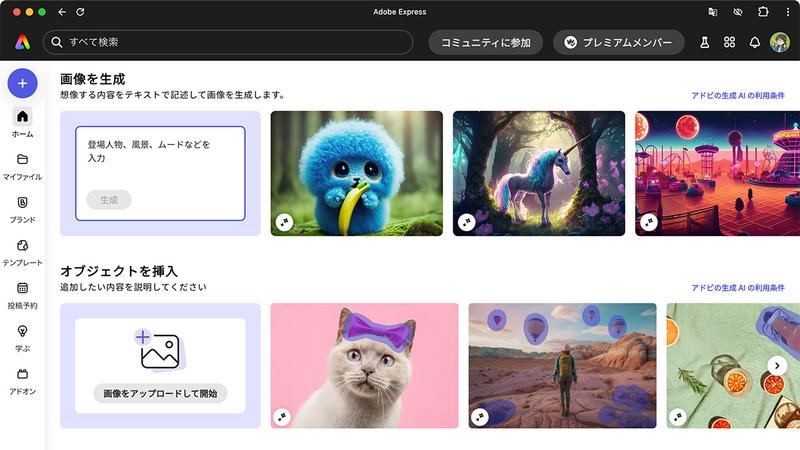Open the ブランド section

click(x=22, y=209)
